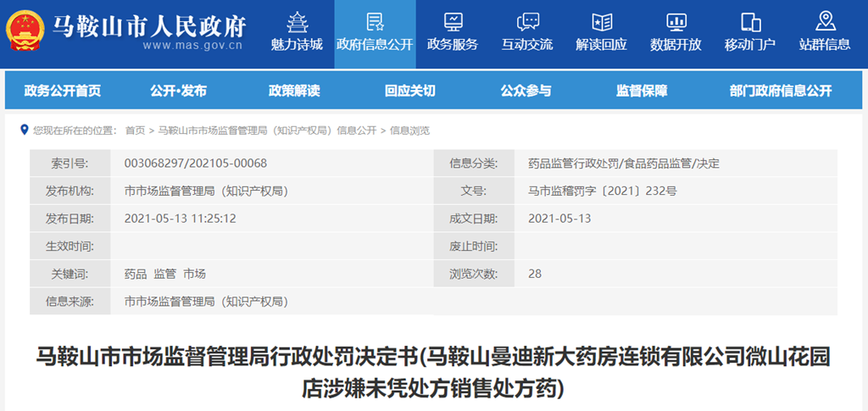Open 魅力诗城 pagoda icon
868x411 pixels.
(297, 22)
